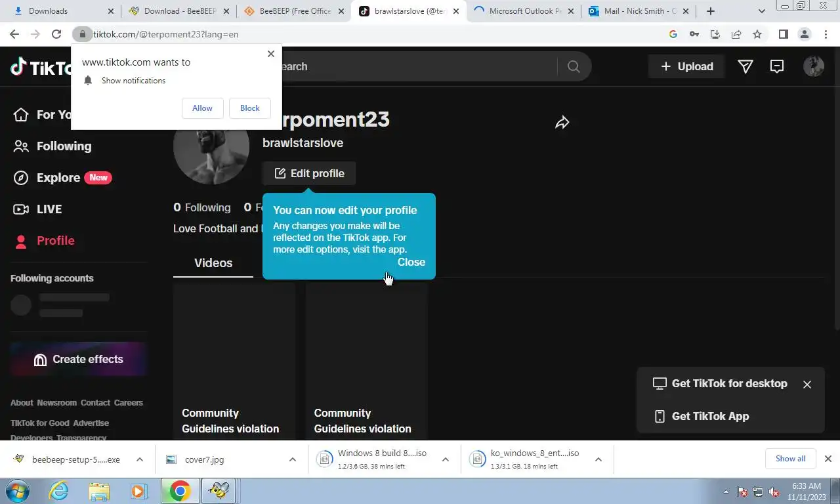The height and width of the screenshot is (504, 840).
Task: Open the Chrome three-dot menu
Action: pos(826,34)
